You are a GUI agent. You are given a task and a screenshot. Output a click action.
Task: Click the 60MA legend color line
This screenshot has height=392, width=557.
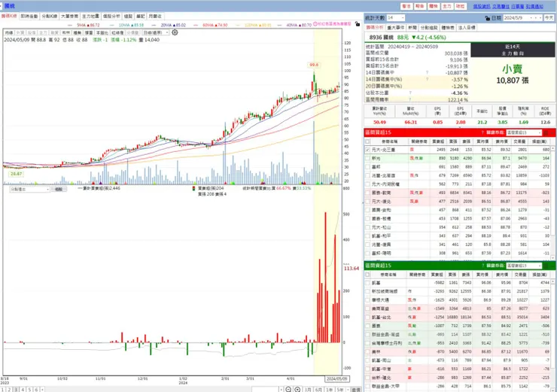pos(196,26)
